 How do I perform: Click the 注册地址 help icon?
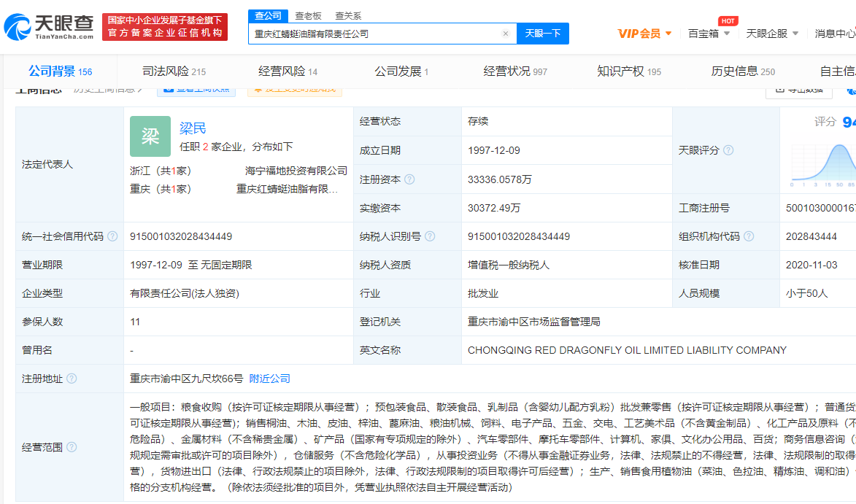click(x=72, y=379)
